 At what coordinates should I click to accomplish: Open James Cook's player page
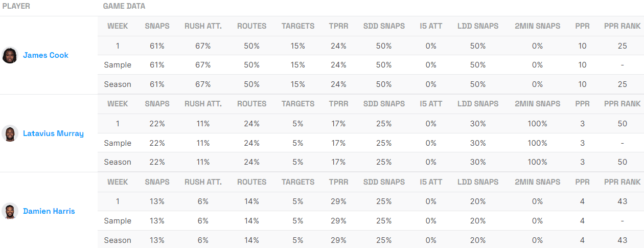pos(45,55)
